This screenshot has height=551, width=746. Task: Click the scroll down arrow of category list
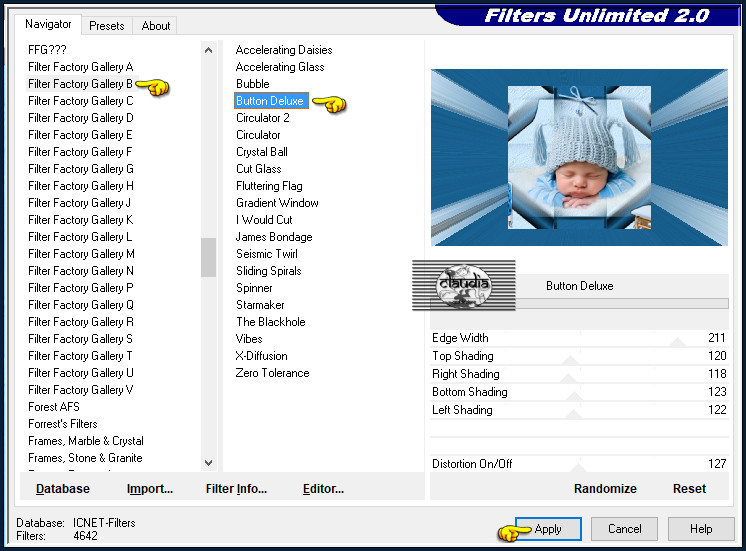[208, 462]
